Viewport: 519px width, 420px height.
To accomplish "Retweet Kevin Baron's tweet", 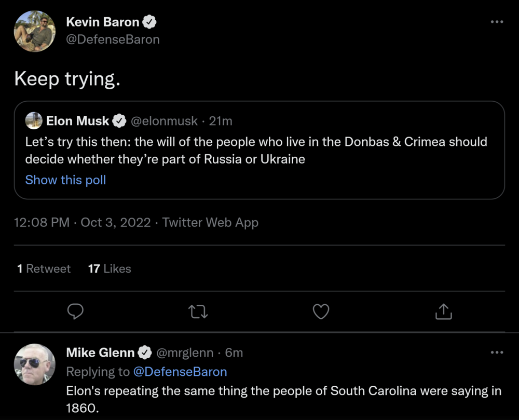I will [197, 311].
